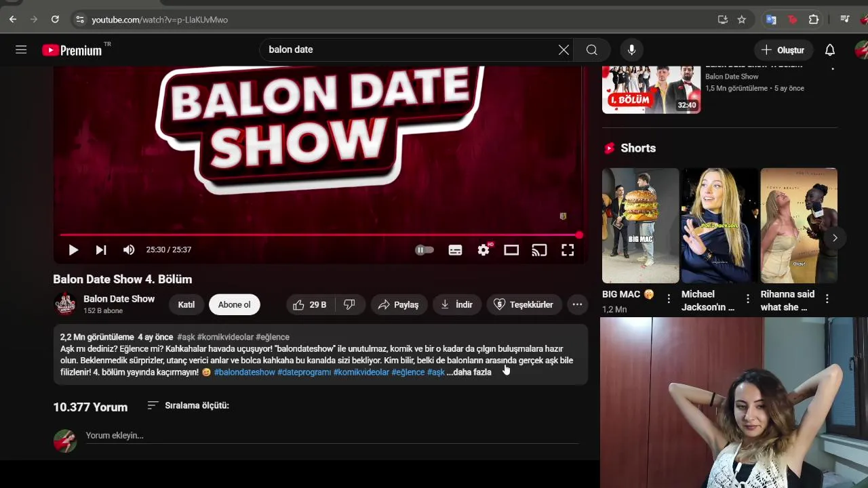Open the Balon Date Show channel name
The width and height of the screenshot is (868, 488).
point(119,299)
